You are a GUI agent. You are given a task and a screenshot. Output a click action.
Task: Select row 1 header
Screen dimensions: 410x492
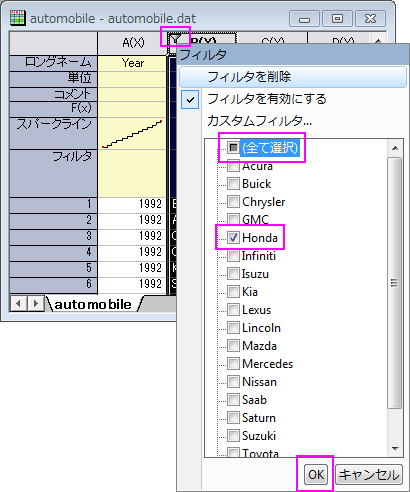click(x=53, y=205)
